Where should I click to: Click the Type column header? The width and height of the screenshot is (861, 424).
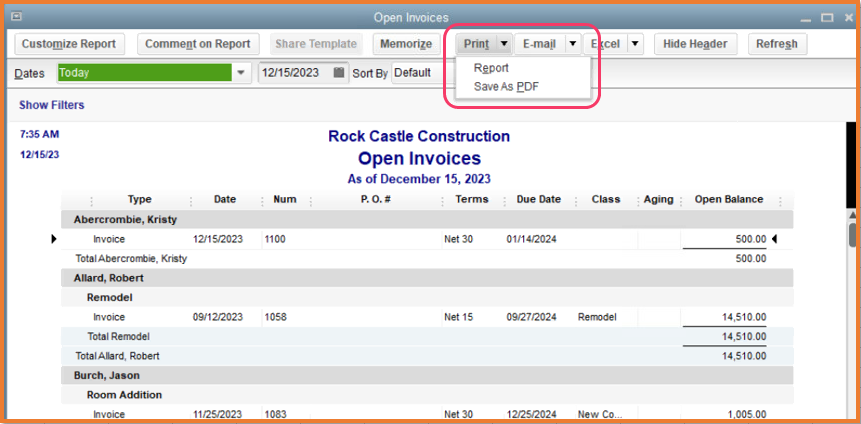[x=139, y=199]
